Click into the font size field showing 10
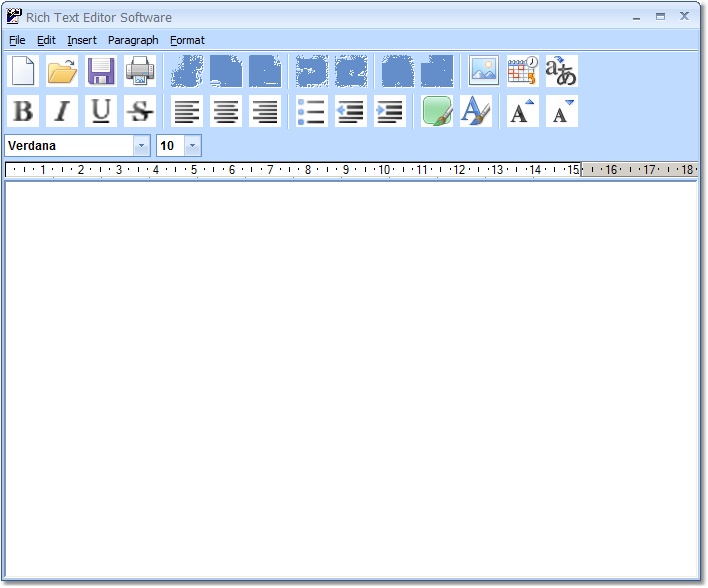The height and width of the screenshot is (588, 708). (x=171, y=145)
